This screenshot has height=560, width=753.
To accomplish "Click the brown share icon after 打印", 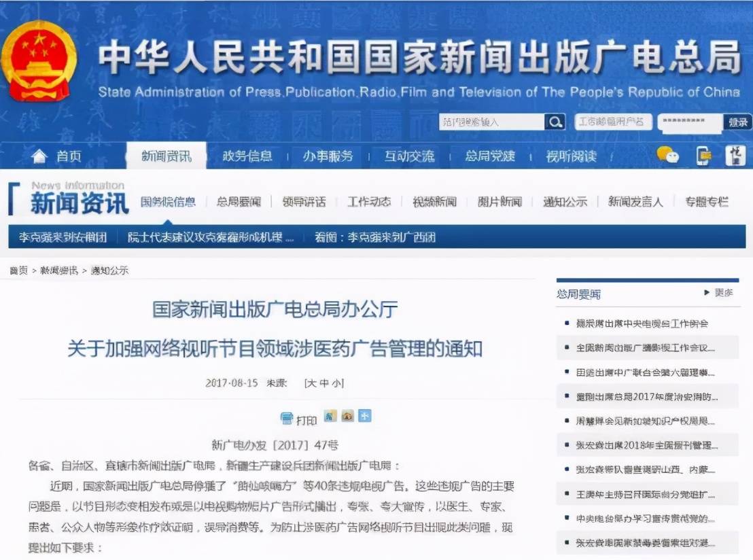I will point(348,415).
